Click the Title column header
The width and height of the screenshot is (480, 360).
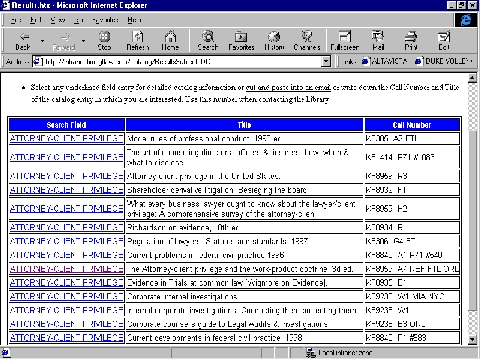pyautogui.click(x=244, y=125)
